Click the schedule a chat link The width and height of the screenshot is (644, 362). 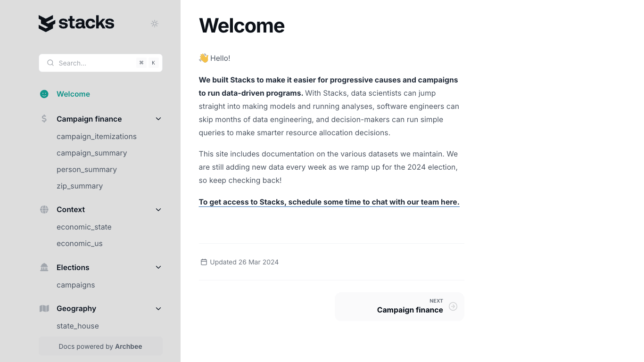coord(329,202)
